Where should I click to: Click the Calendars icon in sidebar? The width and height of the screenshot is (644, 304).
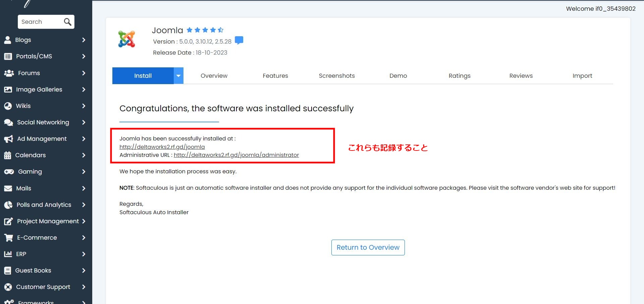(x=8, y=155)
